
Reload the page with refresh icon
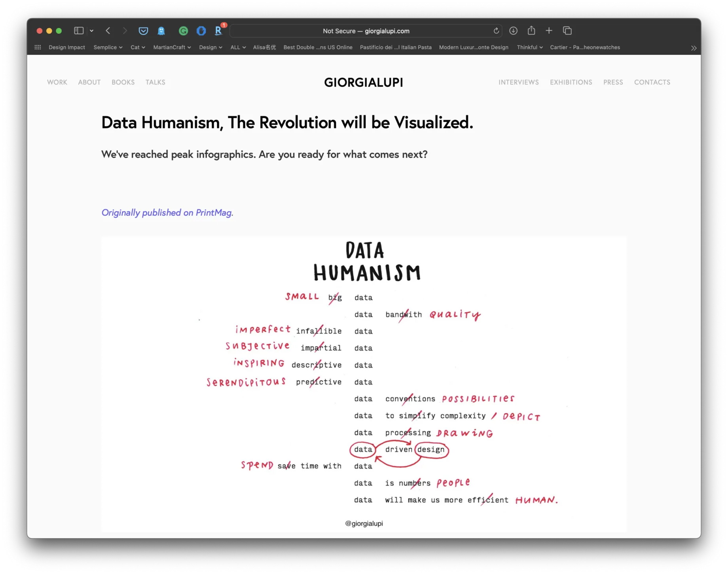(496, 31)
